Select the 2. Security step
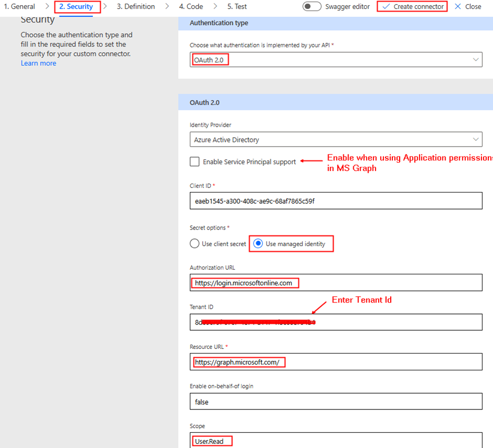Screen dimensions: 493x448 76,7
